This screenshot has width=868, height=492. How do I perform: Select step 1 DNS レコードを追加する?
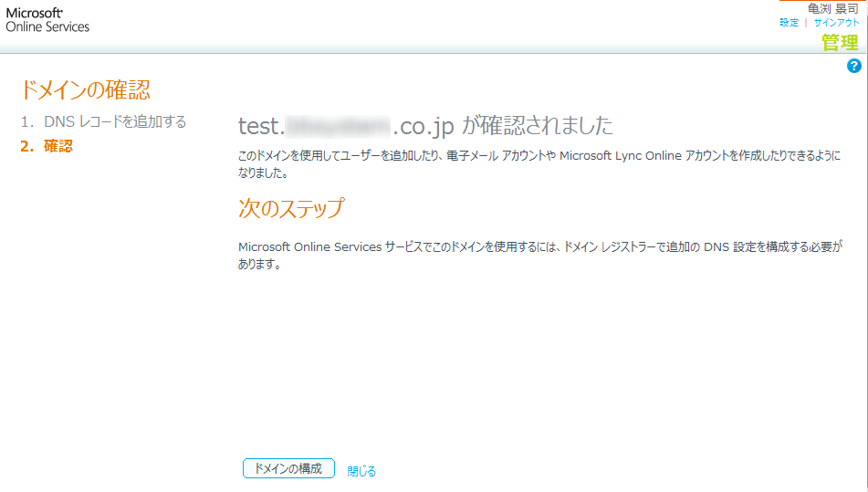tap(103, 121)
